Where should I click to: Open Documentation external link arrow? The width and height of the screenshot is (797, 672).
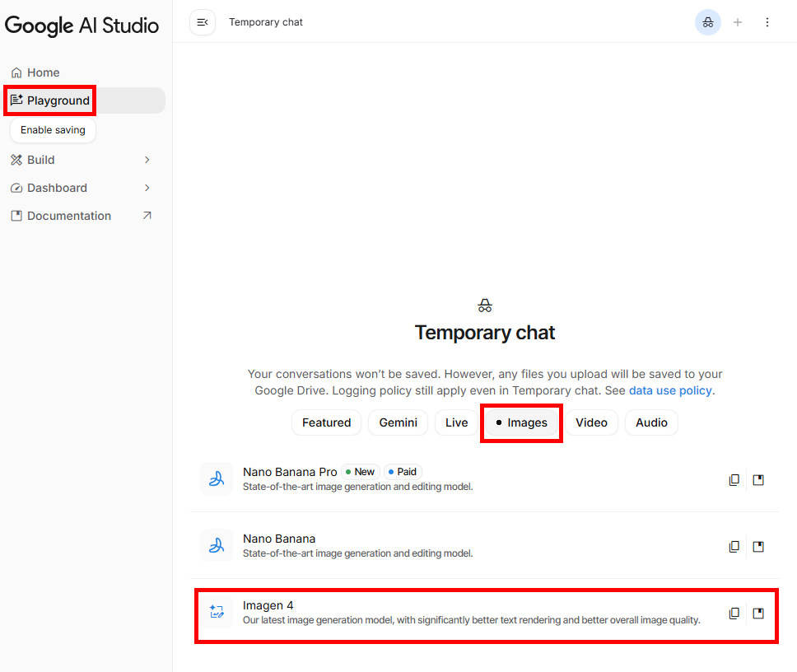147,216
